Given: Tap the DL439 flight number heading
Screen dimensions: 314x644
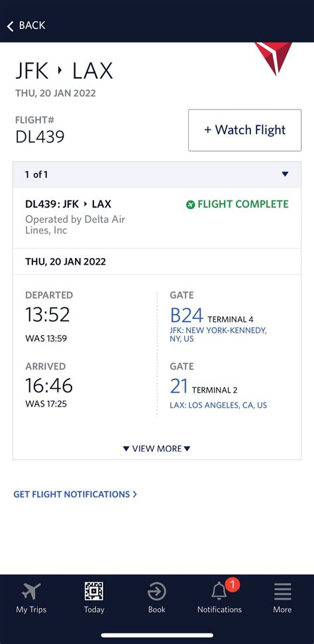Looking at the screenshot, I should point(40,137).
